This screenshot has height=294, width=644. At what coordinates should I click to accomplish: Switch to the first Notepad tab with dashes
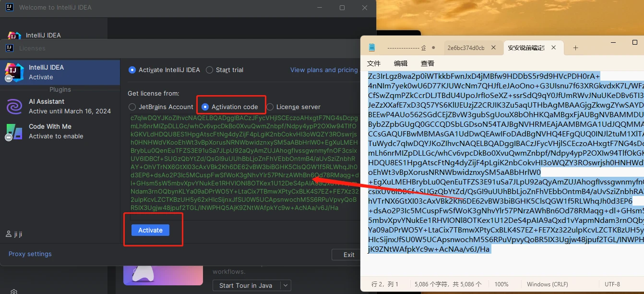[406, 48]
